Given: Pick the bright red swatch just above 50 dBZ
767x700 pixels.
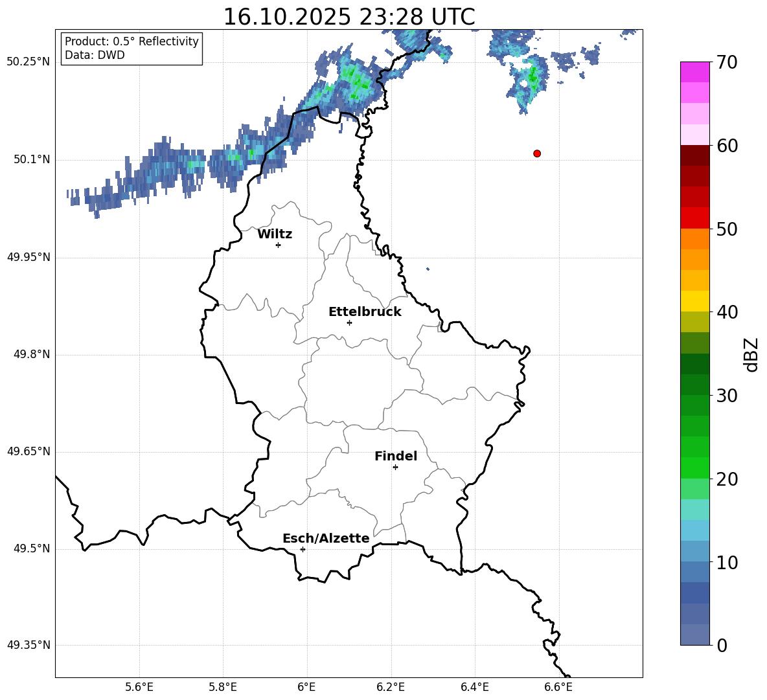Looking at the screenshot, I should pyautogui.click(x=694, y=218).
